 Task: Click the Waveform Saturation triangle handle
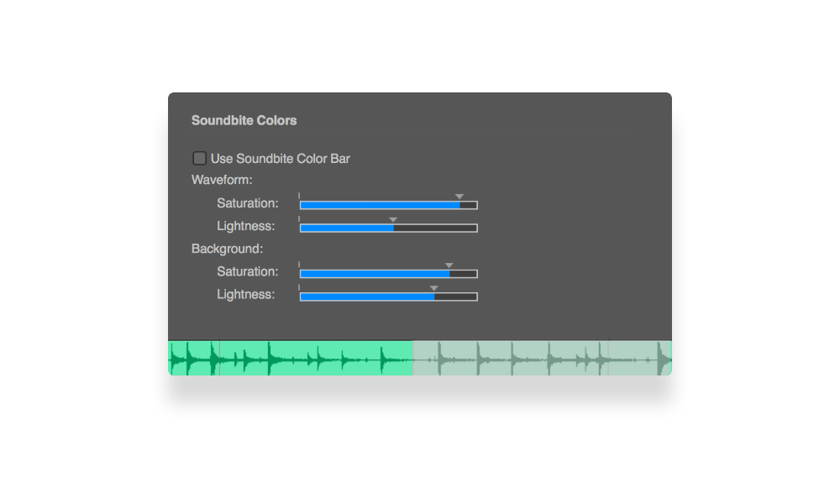(x=459, y=197)
